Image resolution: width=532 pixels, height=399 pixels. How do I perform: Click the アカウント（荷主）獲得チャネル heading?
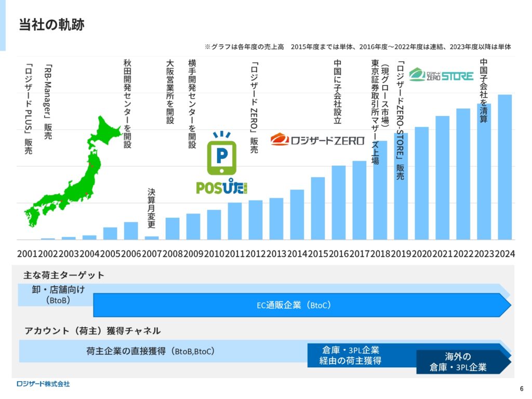click(x=92, y=331)
